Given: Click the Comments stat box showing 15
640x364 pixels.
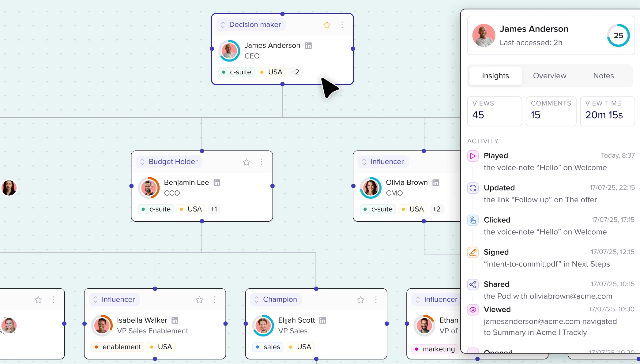Looking at the screenshot, I should (x=551, y=111).
